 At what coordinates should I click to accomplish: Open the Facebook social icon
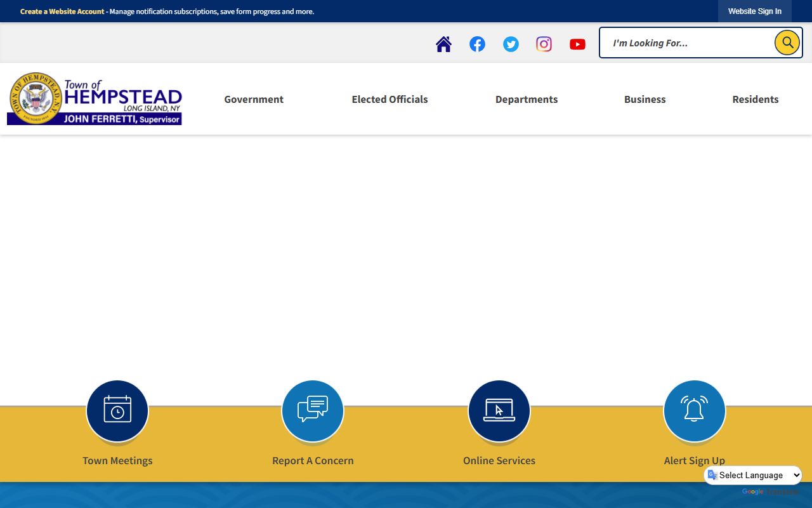click(477, 44)
